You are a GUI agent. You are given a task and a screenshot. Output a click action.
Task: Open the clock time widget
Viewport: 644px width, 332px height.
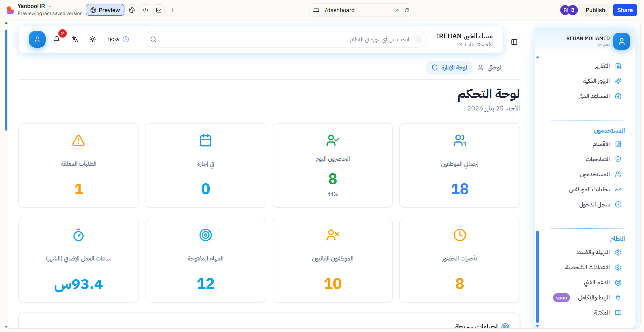click(x=118, y=39)
